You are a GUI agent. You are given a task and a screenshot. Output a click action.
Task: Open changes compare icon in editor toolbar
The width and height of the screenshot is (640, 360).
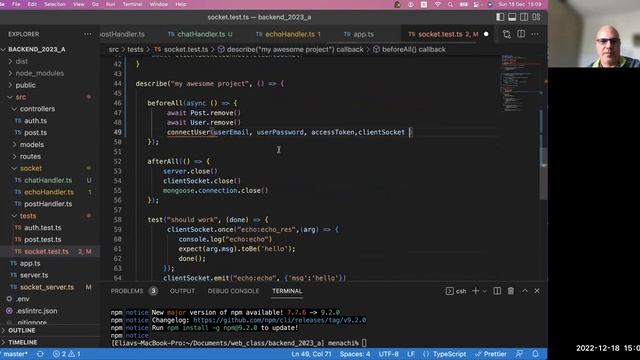coord(507,34)
